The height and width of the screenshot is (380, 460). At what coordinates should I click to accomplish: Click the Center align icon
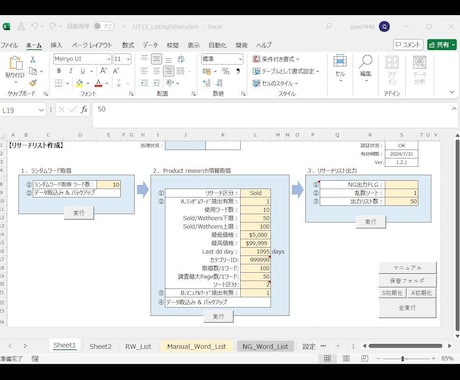[x=156, y=71]
